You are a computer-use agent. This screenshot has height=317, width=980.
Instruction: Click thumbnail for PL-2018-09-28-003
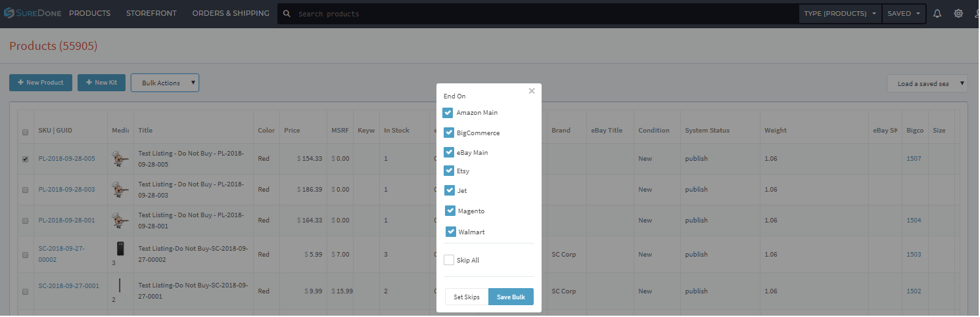(x=120, y=190)
